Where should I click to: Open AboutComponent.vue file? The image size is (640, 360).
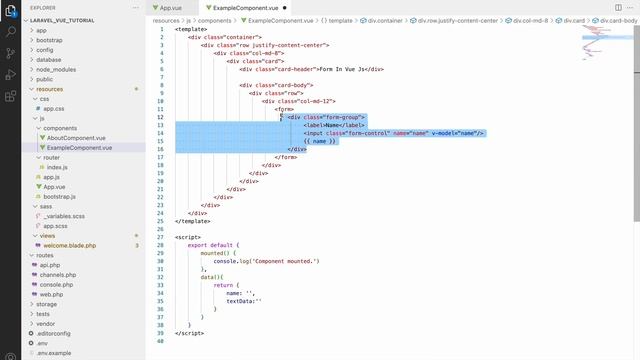[x=76, y=138]
